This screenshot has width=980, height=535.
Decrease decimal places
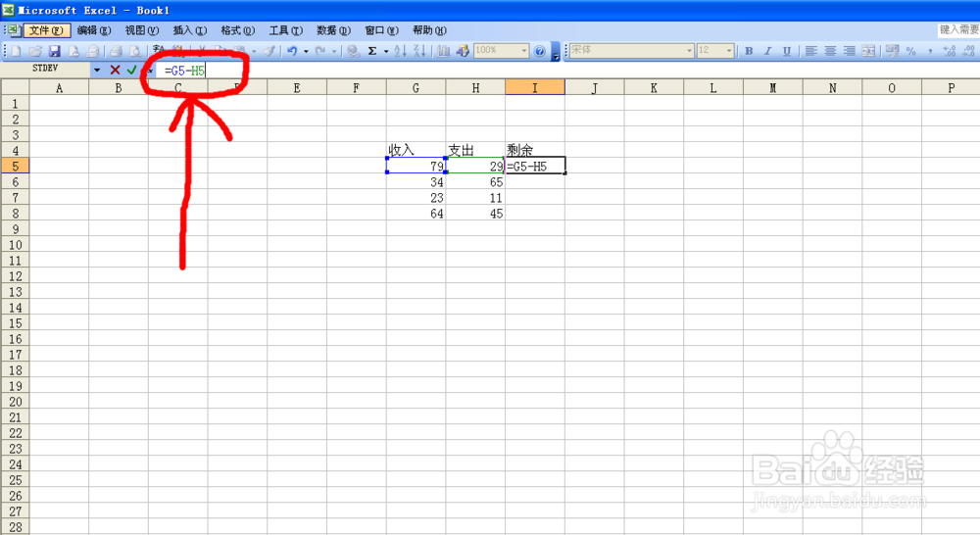(969, 51)
